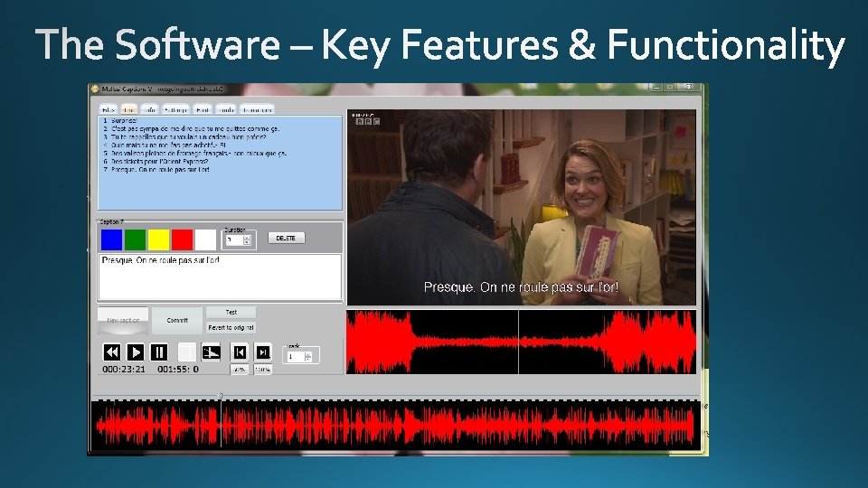Open the last tab in the row
Image resolution: width=868 pixels, height=488 pixels.
coord(257,109)
